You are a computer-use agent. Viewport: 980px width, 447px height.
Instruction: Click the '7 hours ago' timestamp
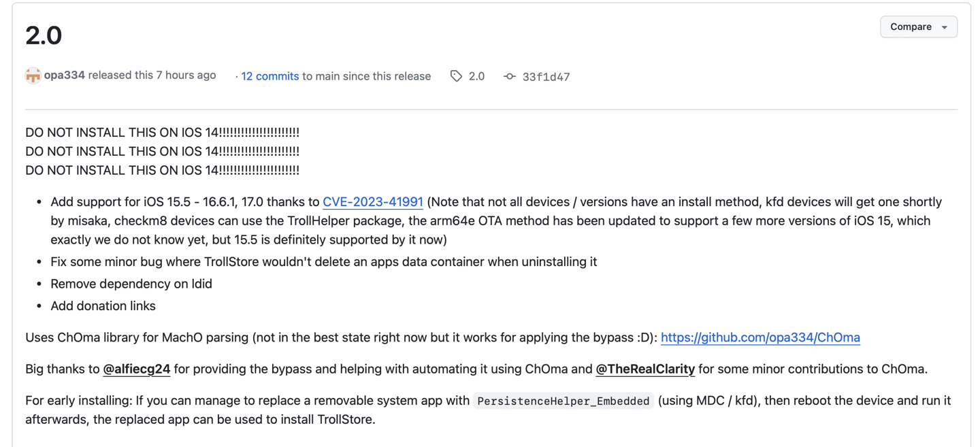pyautogui.click(x=186, y=76)
